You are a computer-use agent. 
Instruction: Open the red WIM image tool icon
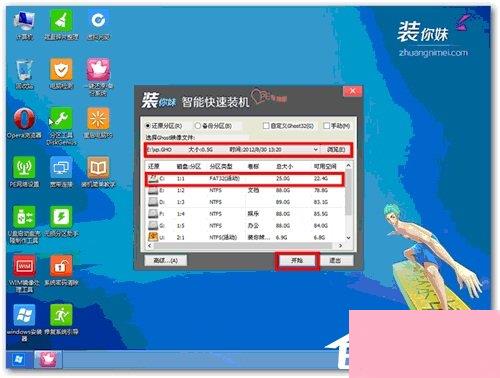24,266
